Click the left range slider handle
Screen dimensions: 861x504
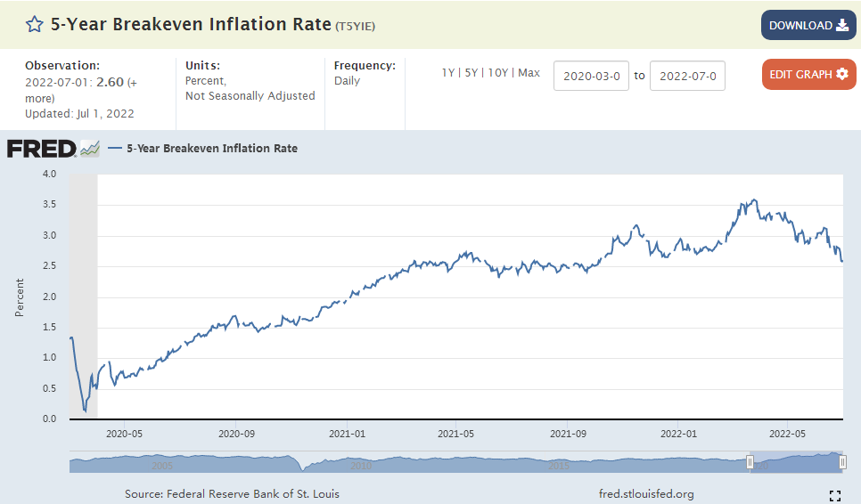click(x=750, y=462)
